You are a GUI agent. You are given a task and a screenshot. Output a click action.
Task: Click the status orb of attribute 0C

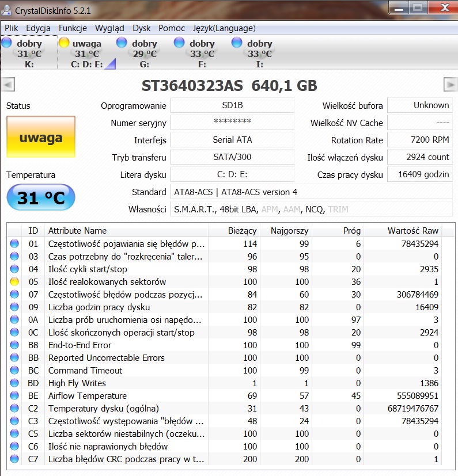[x=14, y=332]
